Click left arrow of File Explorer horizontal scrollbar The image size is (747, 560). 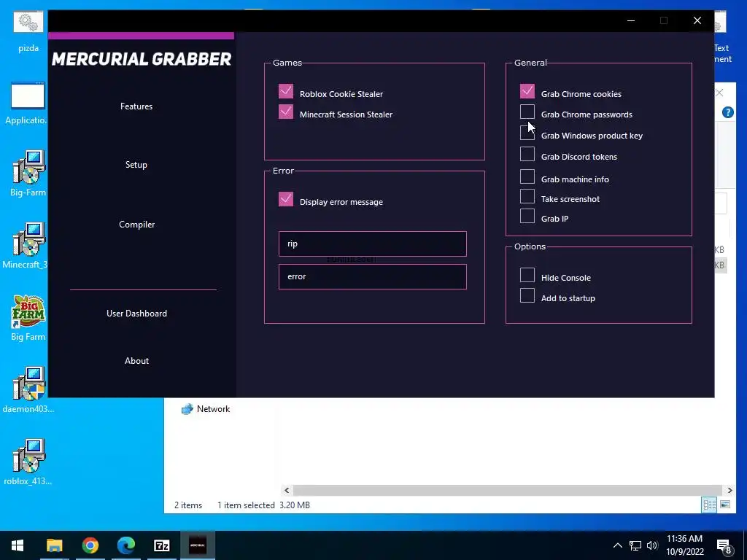click(287, 490)
